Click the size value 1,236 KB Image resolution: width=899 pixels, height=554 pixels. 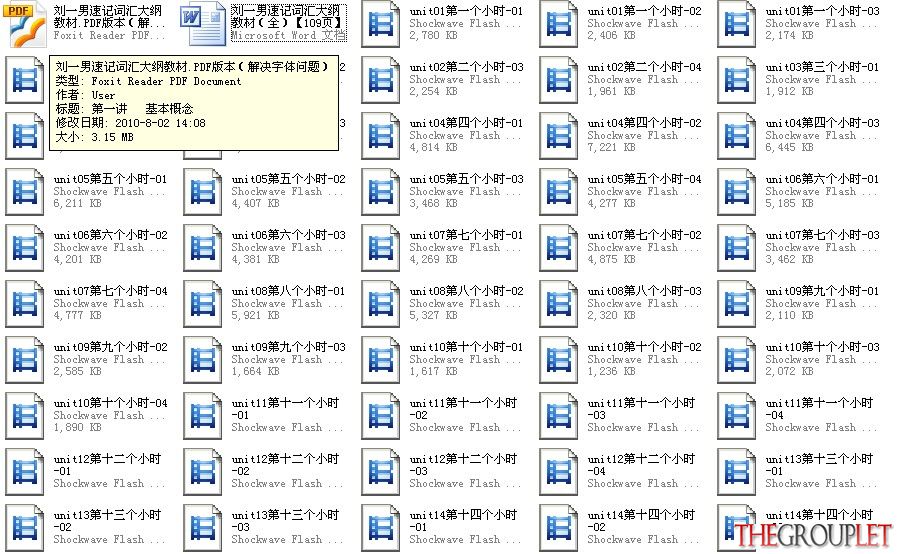point(612,372)
